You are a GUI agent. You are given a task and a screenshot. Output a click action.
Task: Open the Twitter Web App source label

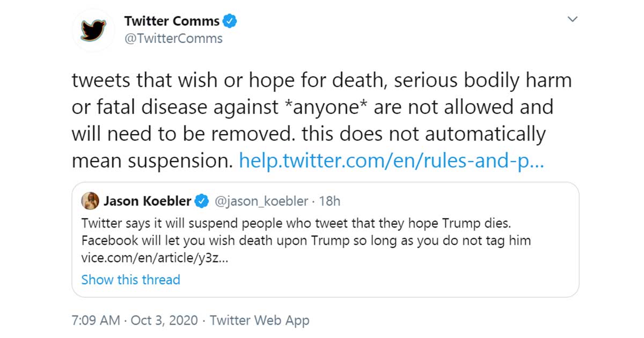(260, 321)
